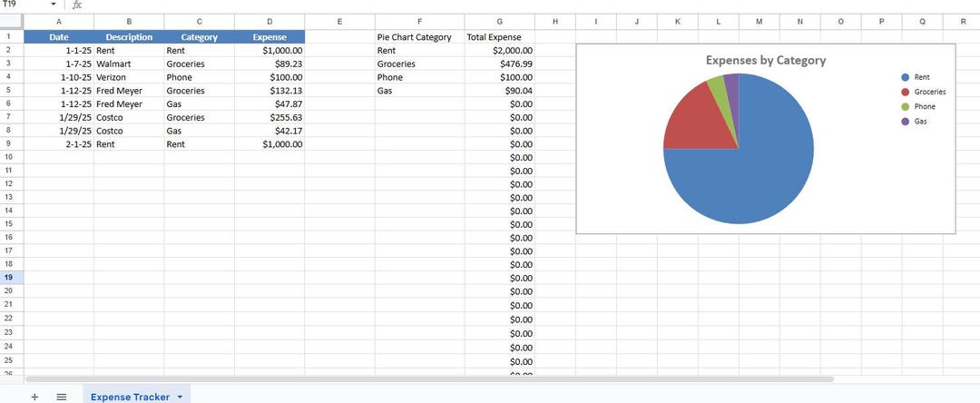Click the Expense header cell
This screenshot has width=980, height=403.
coord(269,37)
